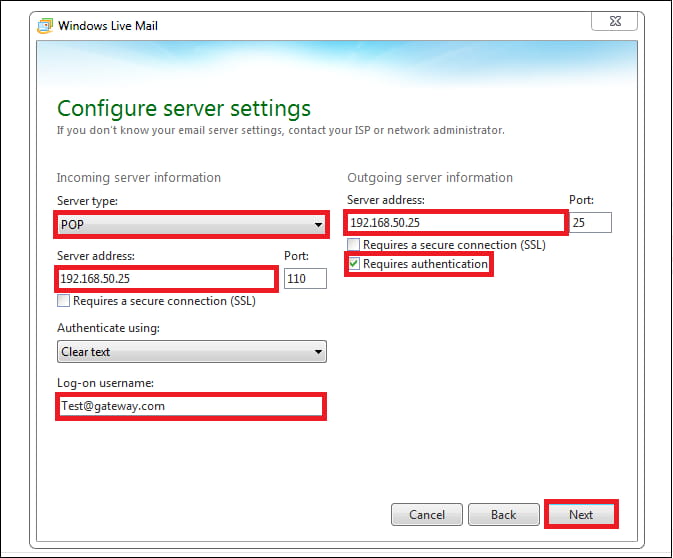Click the 'Server type:' label
Viewport: 673px width, 558px height.
tap(87, 200)
